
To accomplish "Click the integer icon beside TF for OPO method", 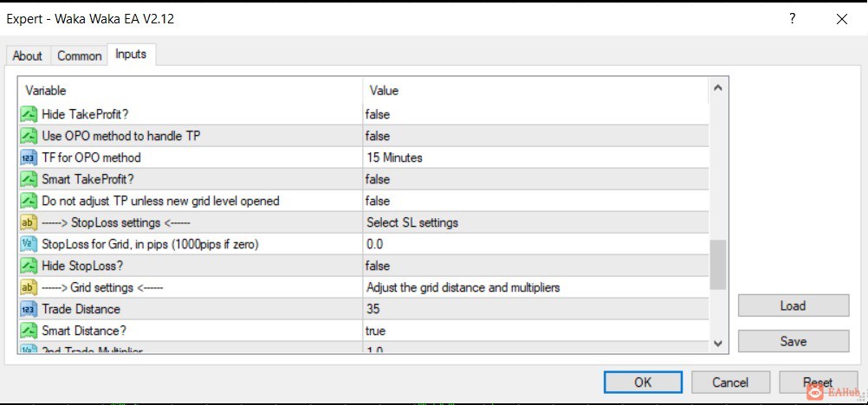I will (x=29, y=157).
